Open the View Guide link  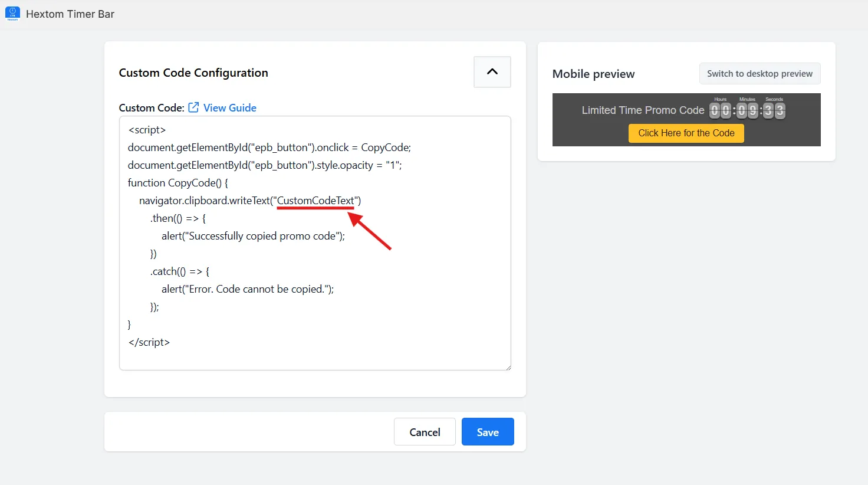tap(230, 108)
